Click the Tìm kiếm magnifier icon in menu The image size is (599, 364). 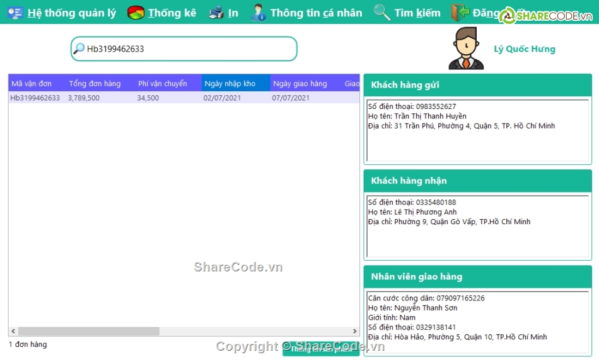click(381, 13)
